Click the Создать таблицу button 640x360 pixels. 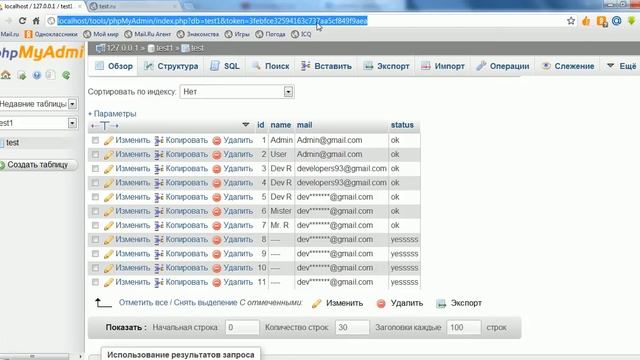[38, 165]
